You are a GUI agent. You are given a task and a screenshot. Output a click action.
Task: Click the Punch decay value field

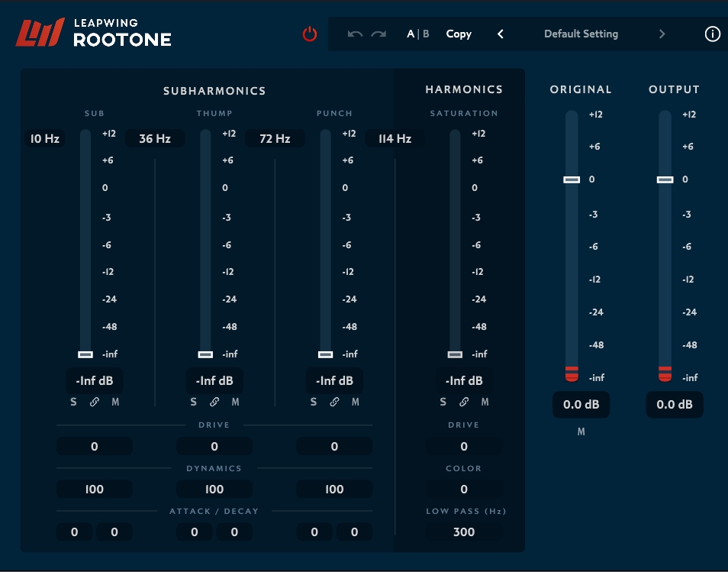pos(354,532)
